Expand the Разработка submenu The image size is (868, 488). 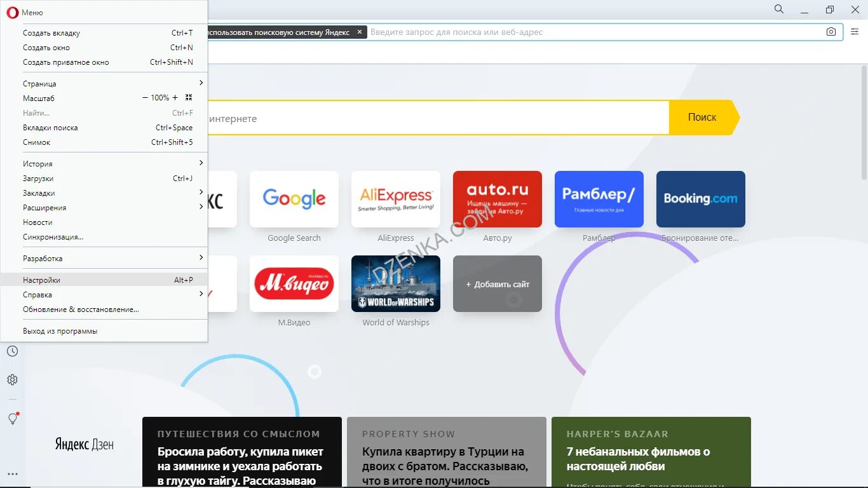104,259
